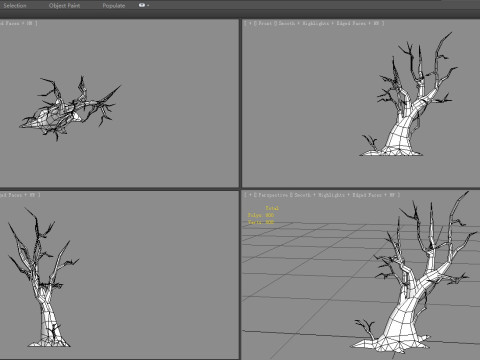
Task: Select the small sapling in the Front viewport
Action: (371, 143)
